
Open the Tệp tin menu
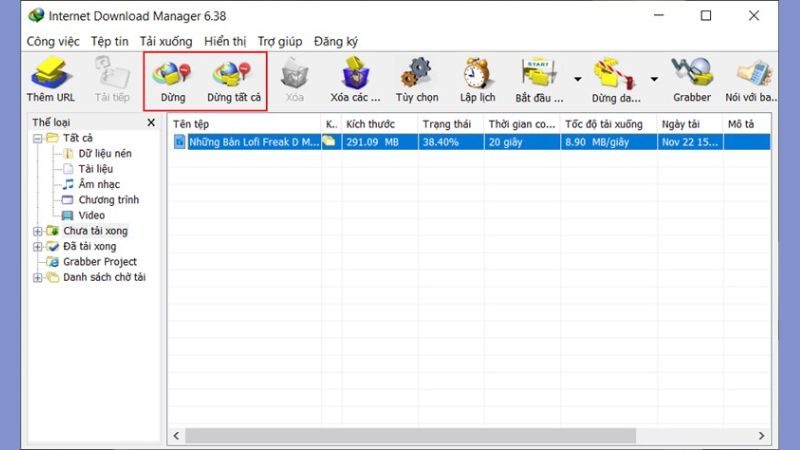click(110, 41)
